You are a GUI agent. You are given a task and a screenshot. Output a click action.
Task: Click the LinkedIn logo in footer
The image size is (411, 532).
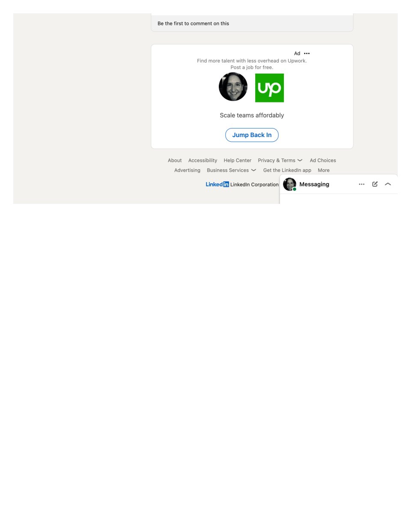point(217,185)
